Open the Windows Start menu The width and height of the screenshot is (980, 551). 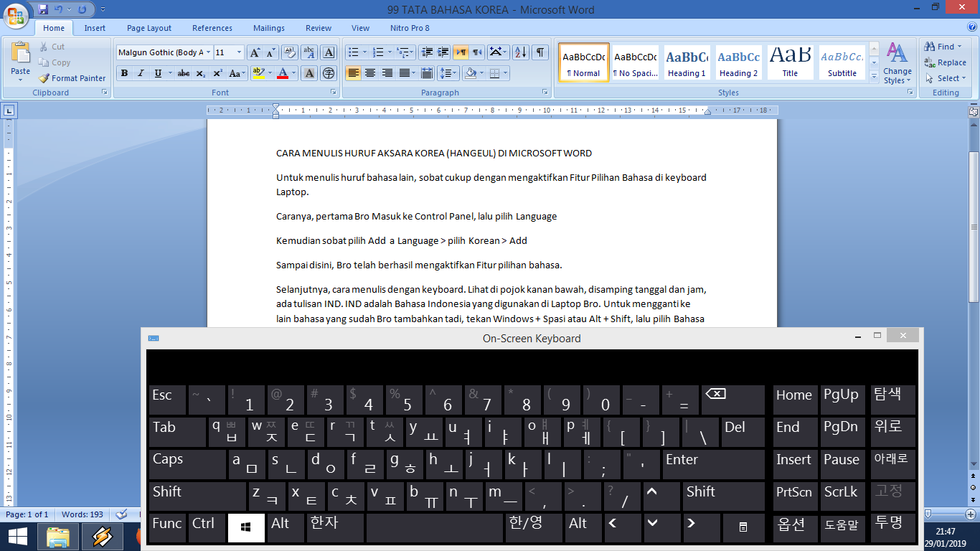(x=17, y=536)
